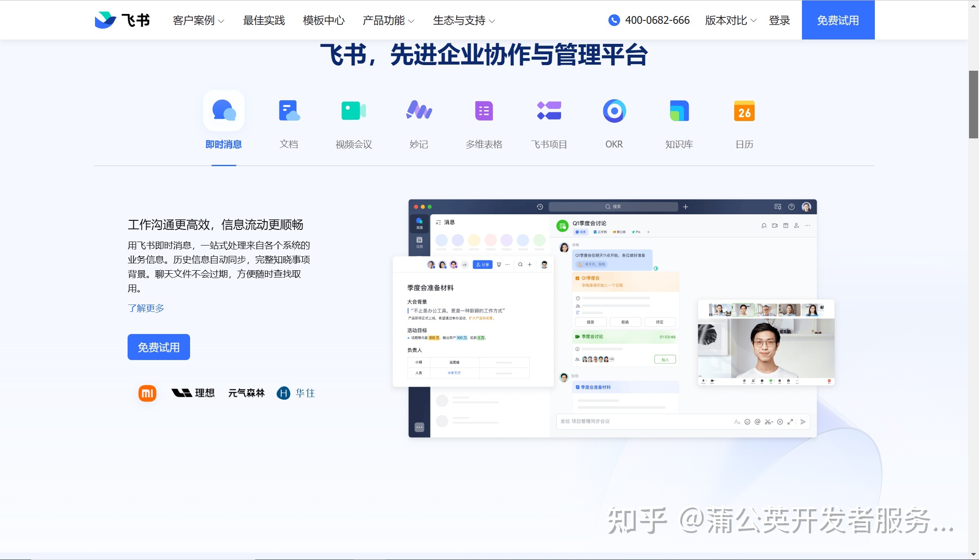Select the 知识库 icon

[x=679, y=111]
